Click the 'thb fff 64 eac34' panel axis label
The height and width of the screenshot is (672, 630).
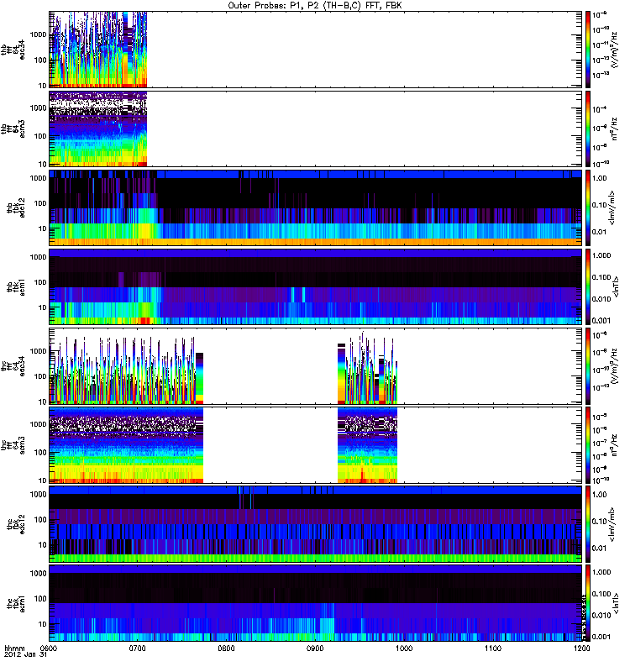[13, 50]
